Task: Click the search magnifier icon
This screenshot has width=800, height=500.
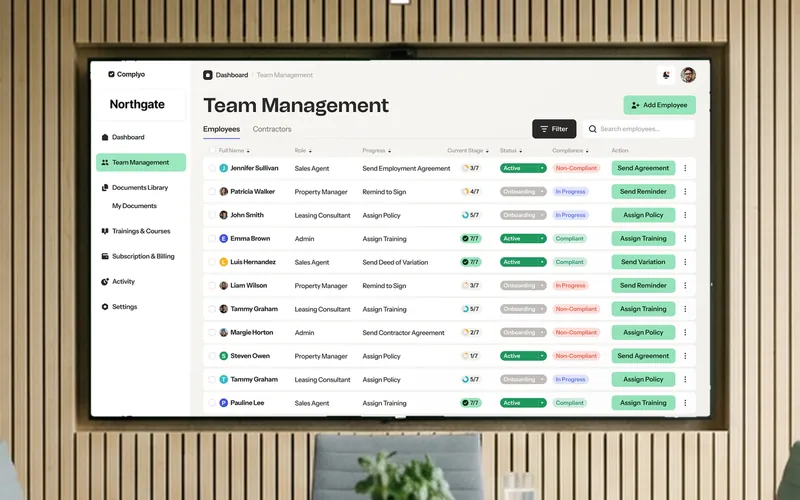Action: click(592, 129)
